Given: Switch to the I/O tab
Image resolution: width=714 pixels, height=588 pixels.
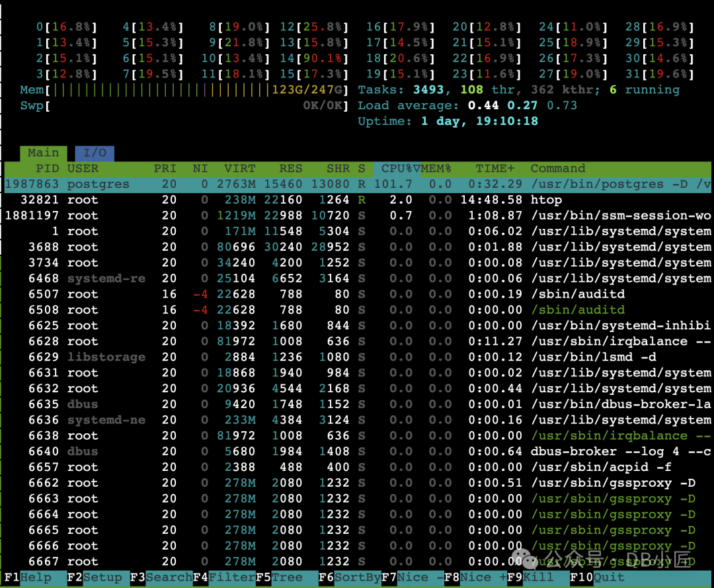Looking at the screenshot, I should click(95, 153).
